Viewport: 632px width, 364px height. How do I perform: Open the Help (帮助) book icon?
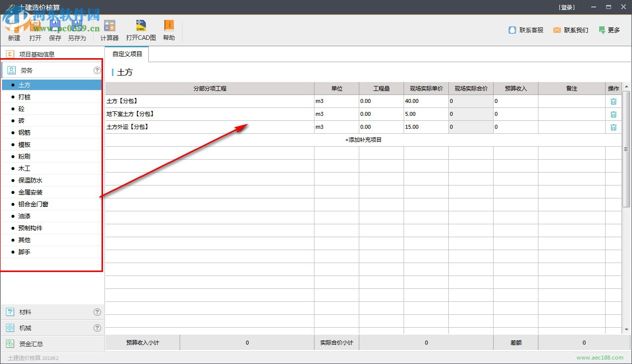pyautogui.click(x=169, y=26)
